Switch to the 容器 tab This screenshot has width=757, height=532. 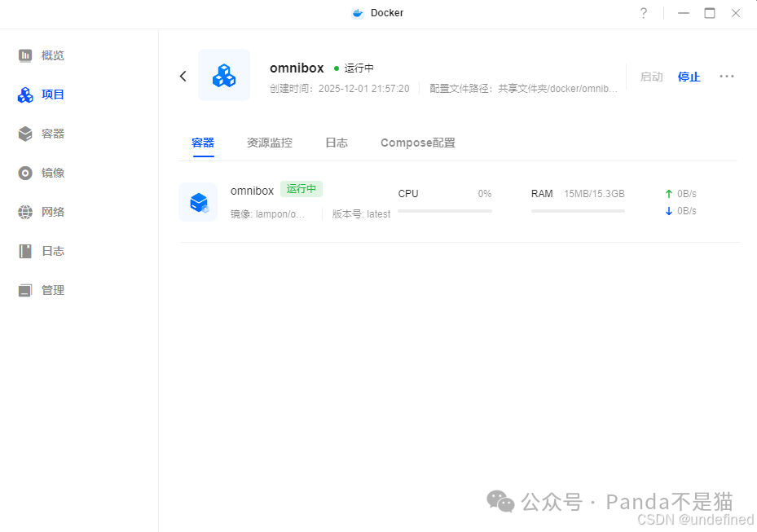[x=203, y=143]
